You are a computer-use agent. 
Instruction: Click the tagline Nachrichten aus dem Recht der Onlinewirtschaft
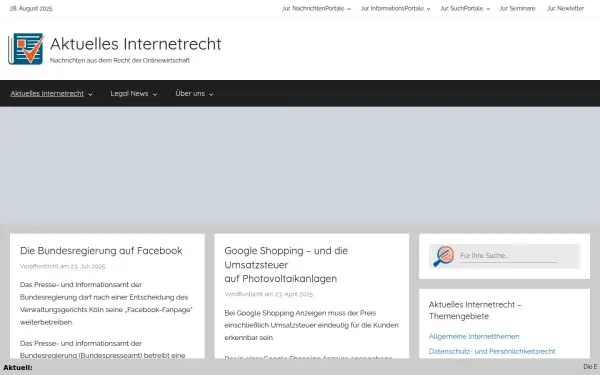(120, 60)
